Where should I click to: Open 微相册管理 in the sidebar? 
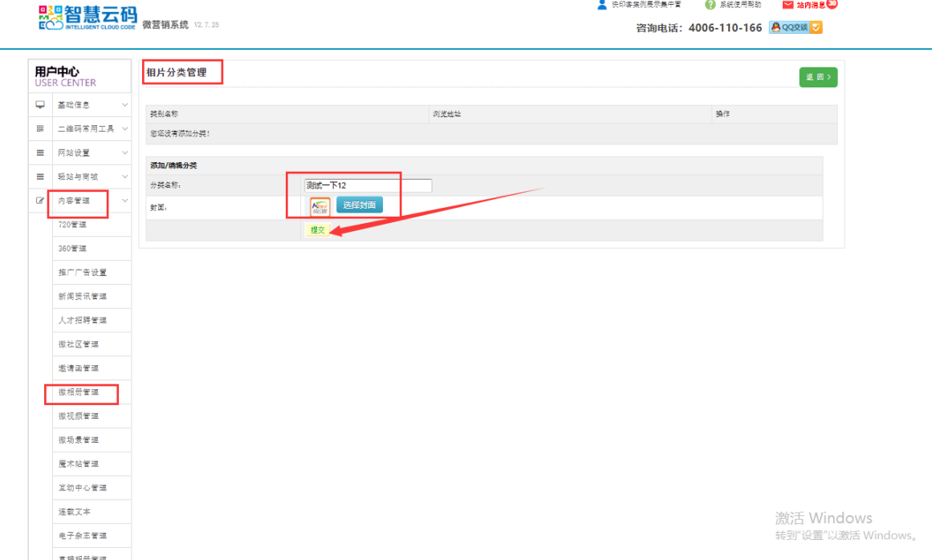coord(79,392)
